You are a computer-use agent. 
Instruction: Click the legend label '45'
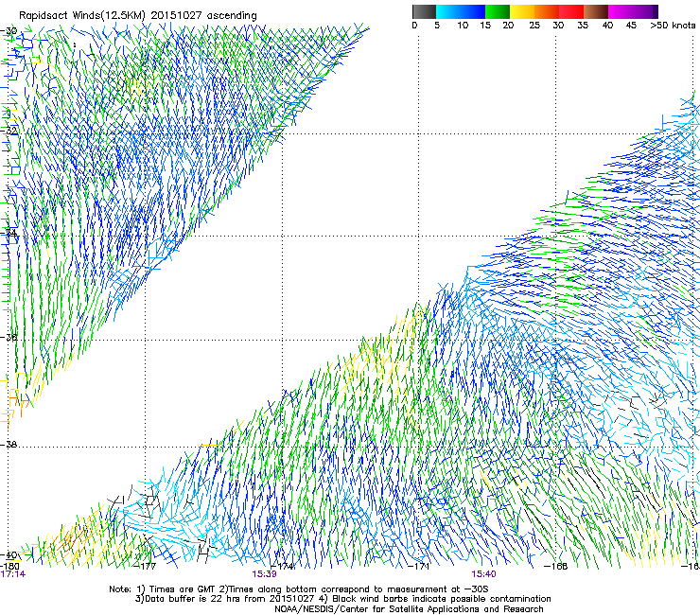coord(631,26)
